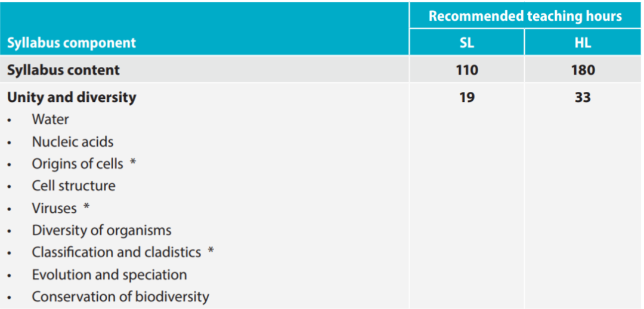Viewport: 644px width, 309px height.
Task: Click the SL column header
Action: coord(467,43)
